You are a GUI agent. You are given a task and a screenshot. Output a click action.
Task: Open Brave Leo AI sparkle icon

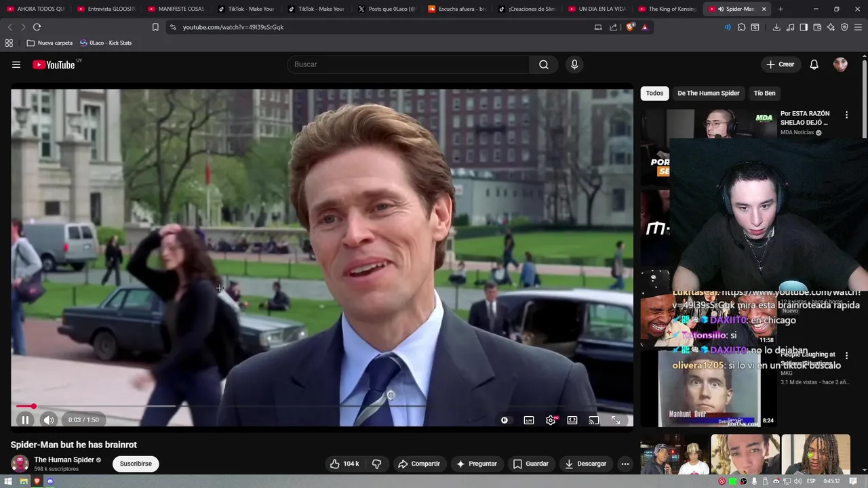pos(831,27)
